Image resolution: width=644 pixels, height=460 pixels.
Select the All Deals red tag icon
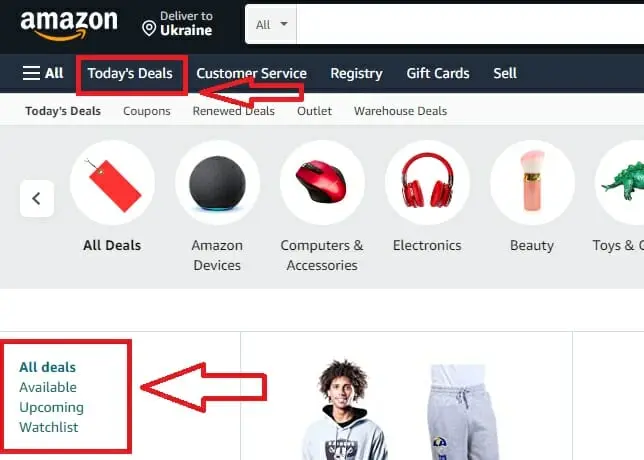(x=113, y=182)
